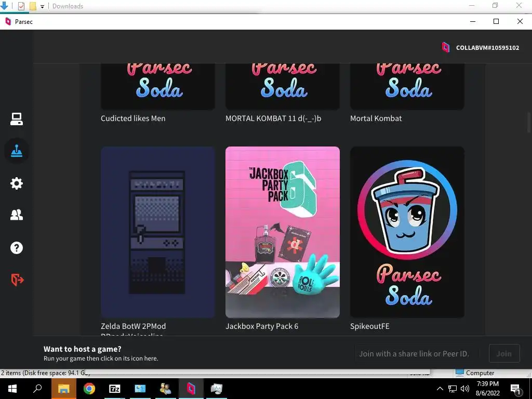Launch Google Chrome from the taskbar

pyautogui.click(x=89, y=389)
